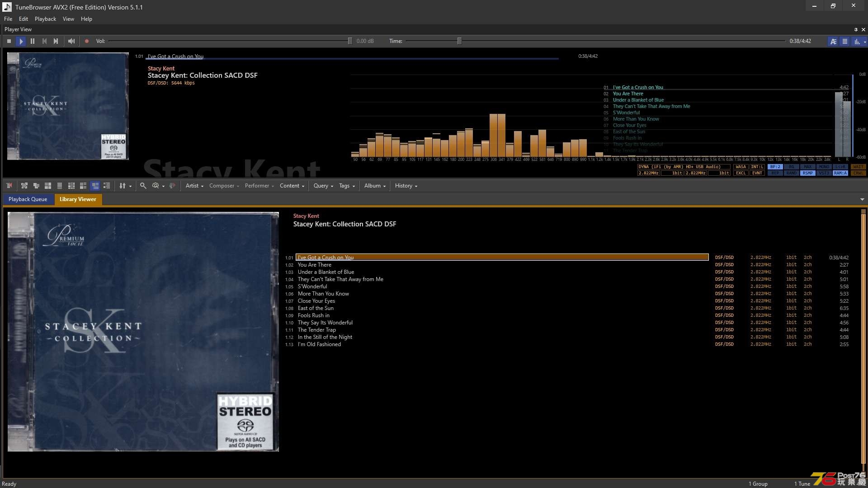Click the red record icon
The width and height of the screenshot is (868, 488).
click(87, 41)
